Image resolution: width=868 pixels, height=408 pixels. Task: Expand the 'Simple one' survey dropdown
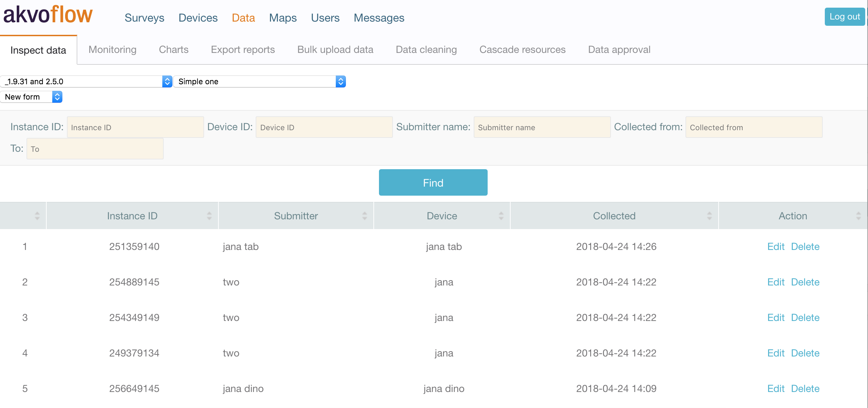(x=259, y=81)
